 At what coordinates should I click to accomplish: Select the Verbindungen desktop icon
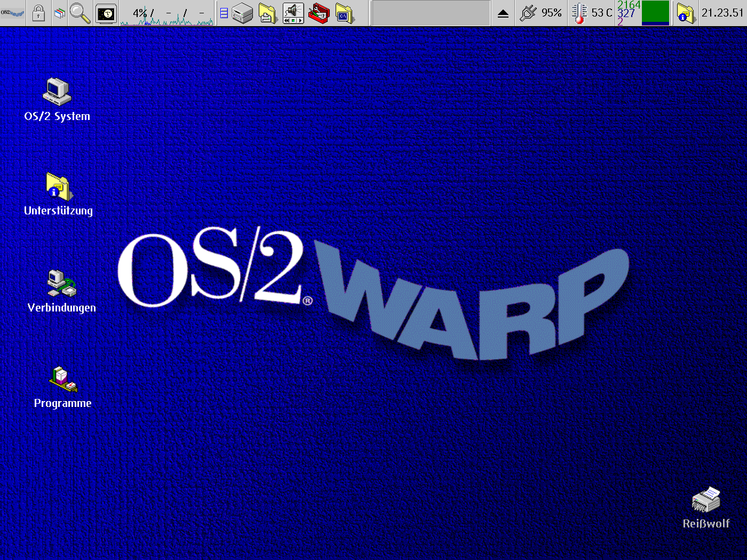pos(62,283)
